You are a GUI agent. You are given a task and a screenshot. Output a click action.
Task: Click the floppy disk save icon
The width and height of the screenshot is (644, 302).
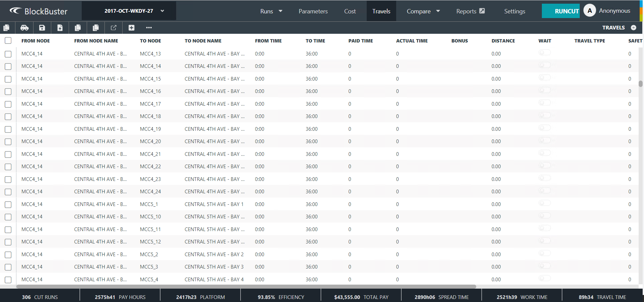[x=42, y=28]
